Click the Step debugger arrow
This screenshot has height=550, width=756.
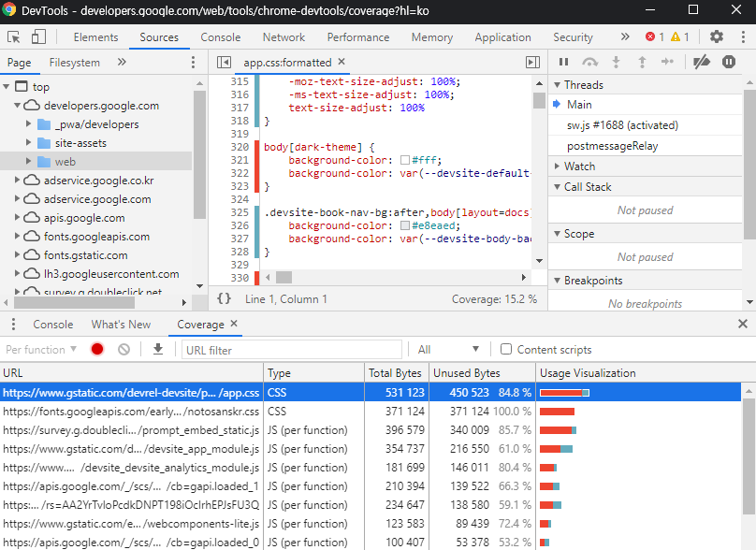click(668, 62)
